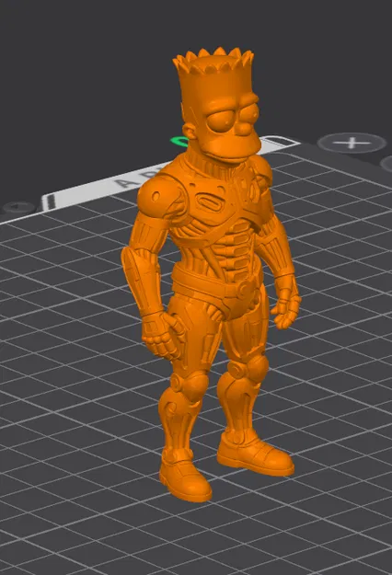Select the orange Bart cyborg model
Viewport: 392px width, 575px height.
tap(212, 273)
